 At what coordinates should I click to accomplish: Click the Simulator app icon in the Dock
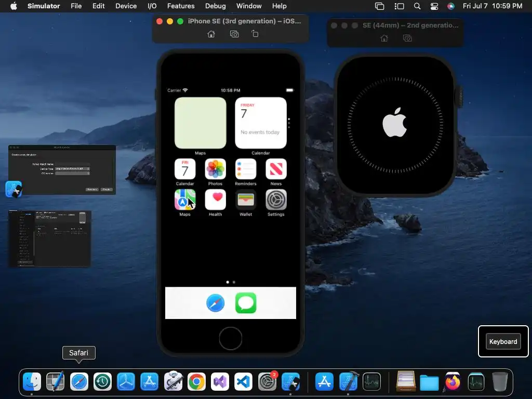point(290,382)
